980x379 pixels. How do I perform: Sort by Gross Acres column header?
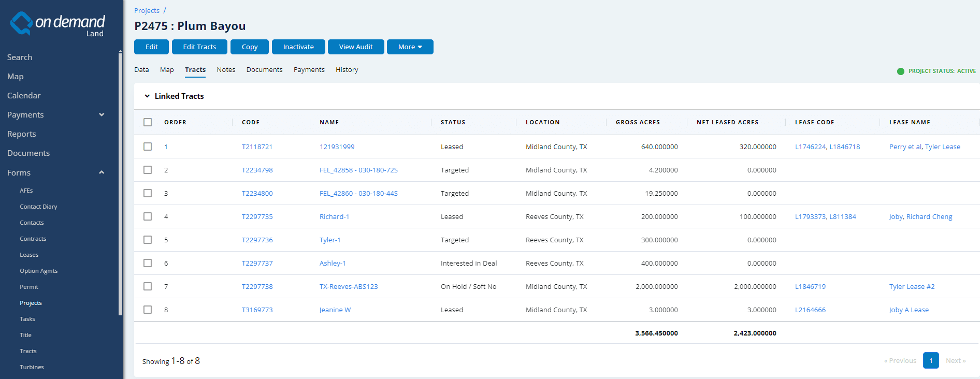(x=638, y=122)
